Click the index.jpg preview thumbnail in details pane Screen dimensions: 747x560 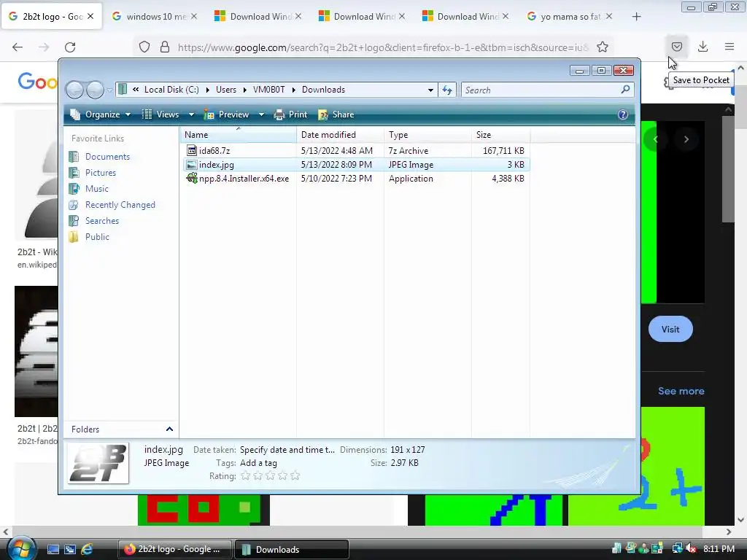coord(98,463)
